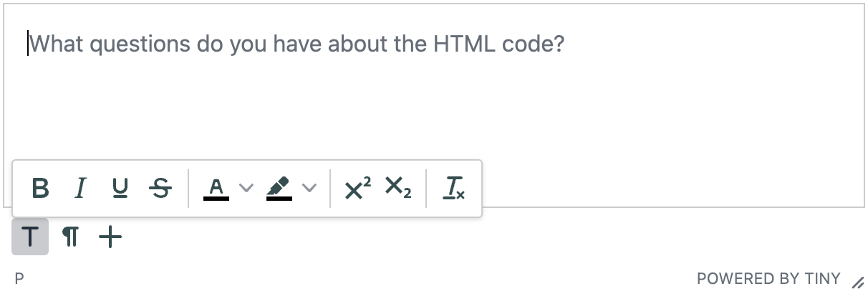Select the P element path item
The image size is (868, 294).
(x=19, y=279)
